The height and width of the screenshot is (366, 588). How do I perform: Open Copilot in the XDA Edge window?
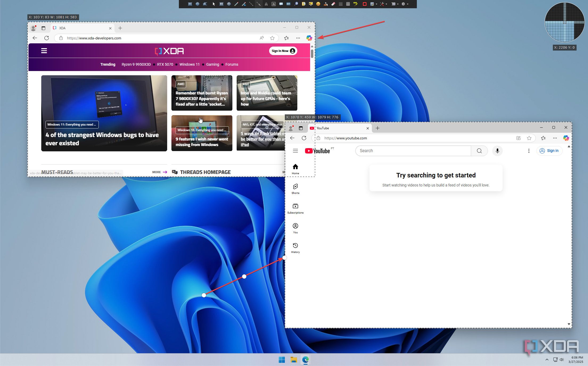pyautogui.click(x=309, y=38)
